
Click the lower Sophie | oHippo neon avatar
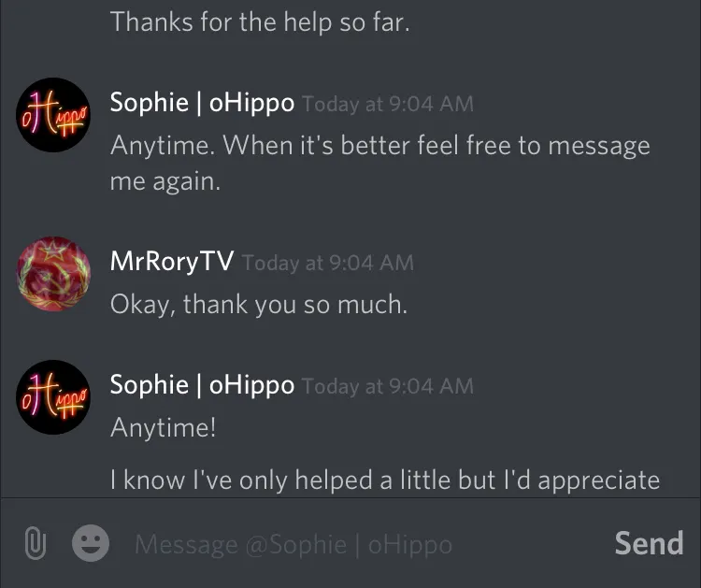click(x=53, y=397)
